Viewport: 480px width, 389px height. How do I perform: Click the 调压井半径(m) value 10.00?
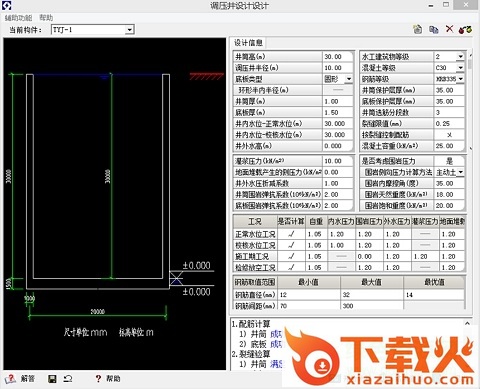pos(337,68)
